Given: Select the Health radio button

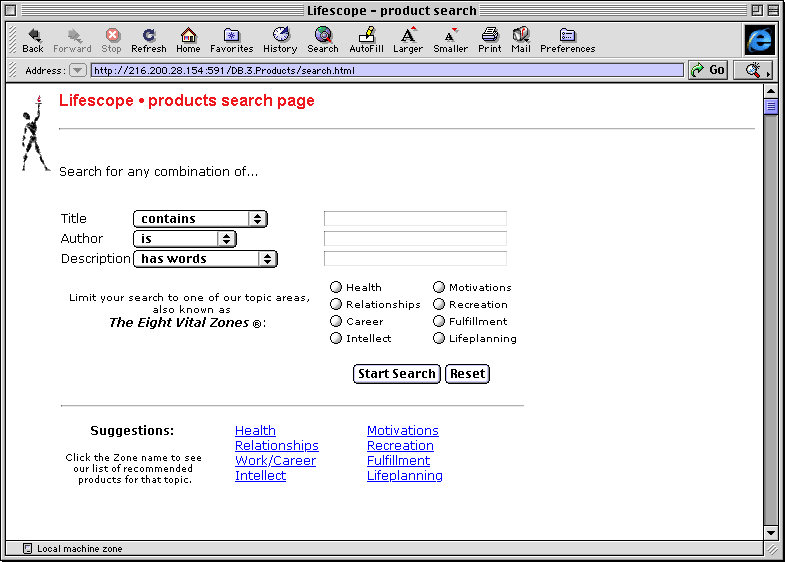Looking at the screenshot, I should click(336, 287).
